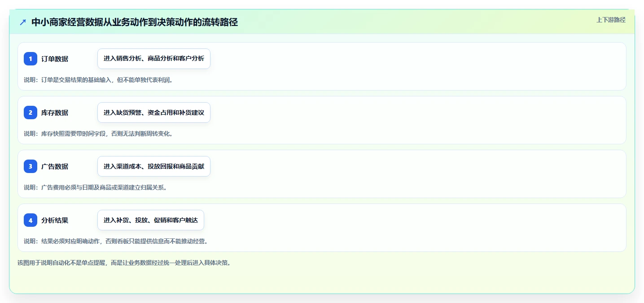Click the number 3 badge for 广告数据
Viewport: 644px width, 303px height.
click(31, 166)
